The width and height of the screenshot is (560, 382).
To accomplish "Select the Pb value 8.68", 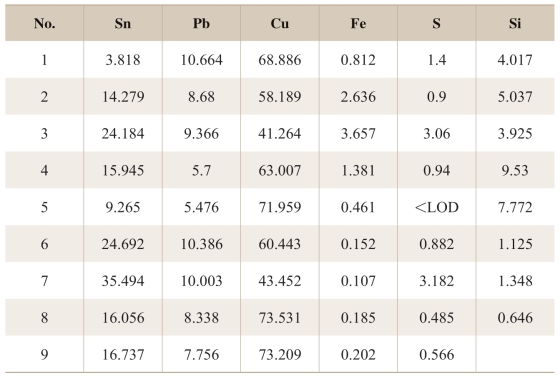I will 201,97.
